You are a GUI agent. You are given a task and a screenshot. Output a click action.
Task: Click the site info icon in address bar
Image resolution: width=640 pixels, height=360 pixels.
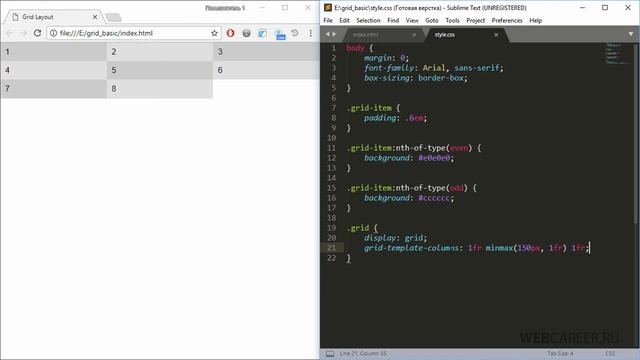click(x=53, y=33)
